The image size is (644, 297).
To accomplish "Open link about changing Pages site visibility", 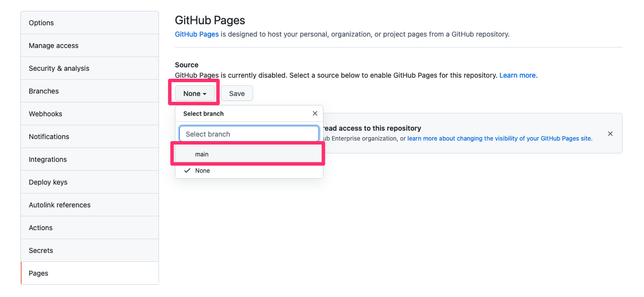I will point(499,139).
